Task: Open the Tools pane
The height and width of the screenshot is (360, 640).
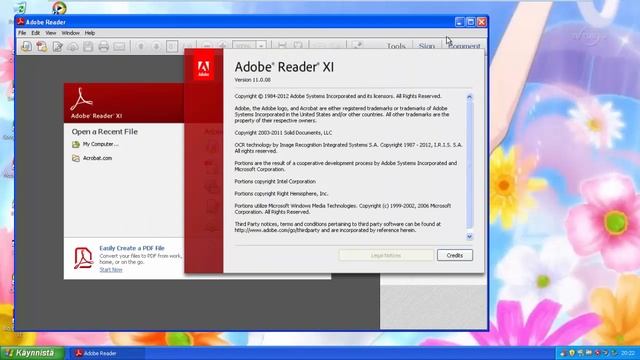Action: click(396, 46)
